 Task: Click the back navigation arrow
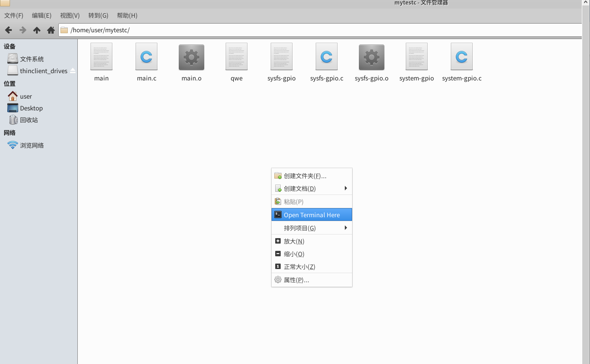[8, 30]
